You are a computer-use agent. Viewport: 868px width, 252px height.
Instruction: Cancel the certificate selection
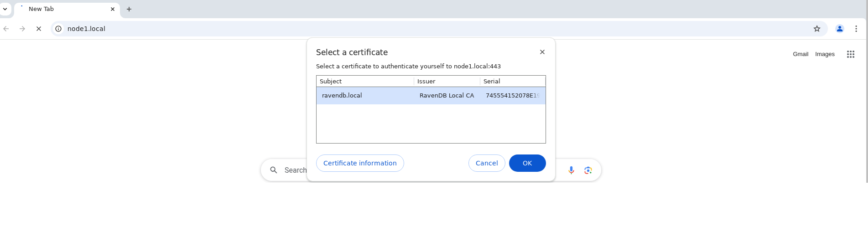click(x=487, y=163)
